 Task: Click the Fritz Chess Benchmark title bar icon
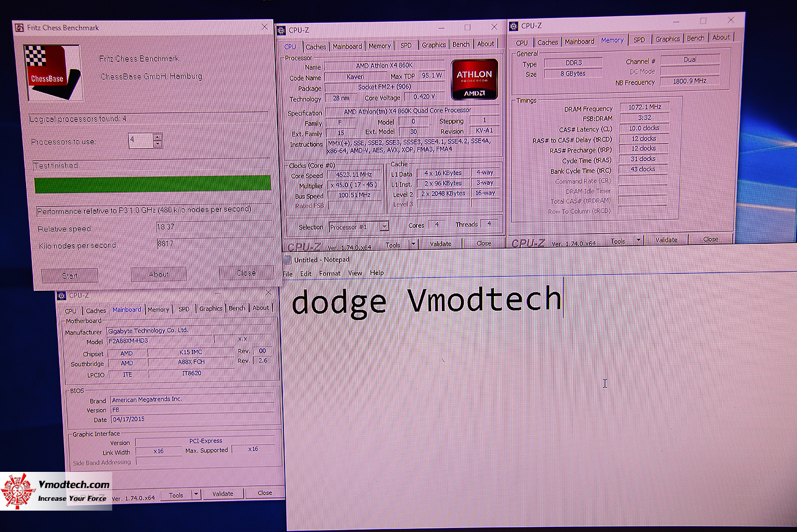click(x=19, y=27)
